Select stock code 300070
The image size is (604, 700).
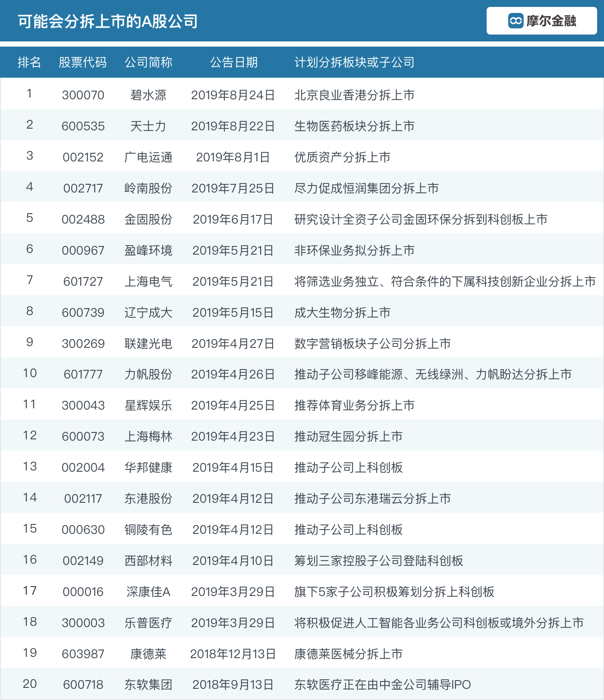pyautogui.click(x=83, y=95)
